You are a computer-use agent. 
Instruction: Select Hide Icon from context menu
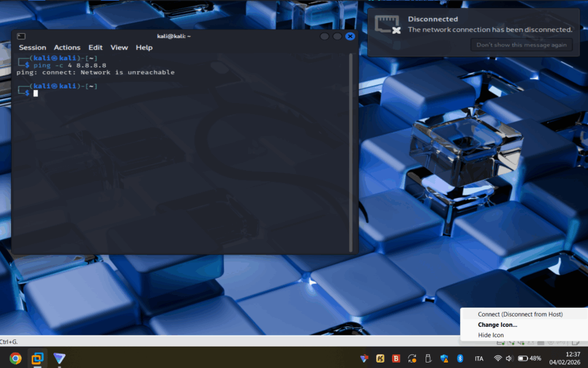click(x=491, y=335)
